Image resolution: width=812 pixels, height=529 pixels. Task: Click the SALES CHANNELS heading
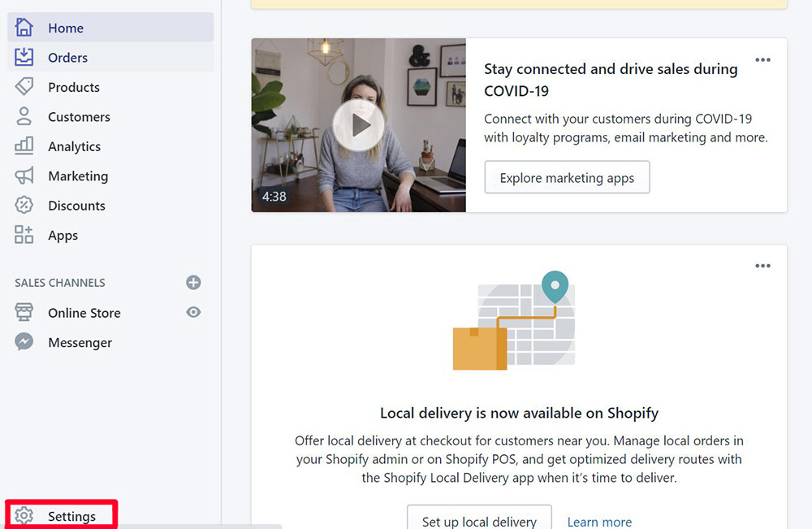[60, 282]
